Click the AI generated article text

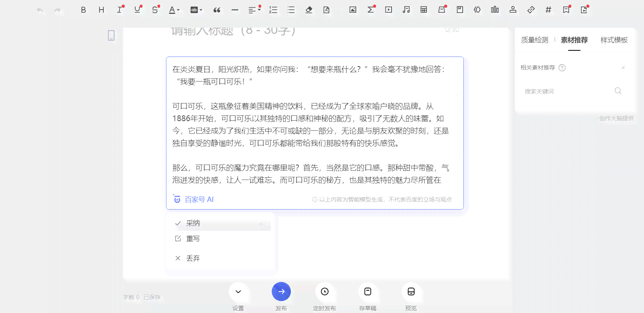tap(311, 125)
